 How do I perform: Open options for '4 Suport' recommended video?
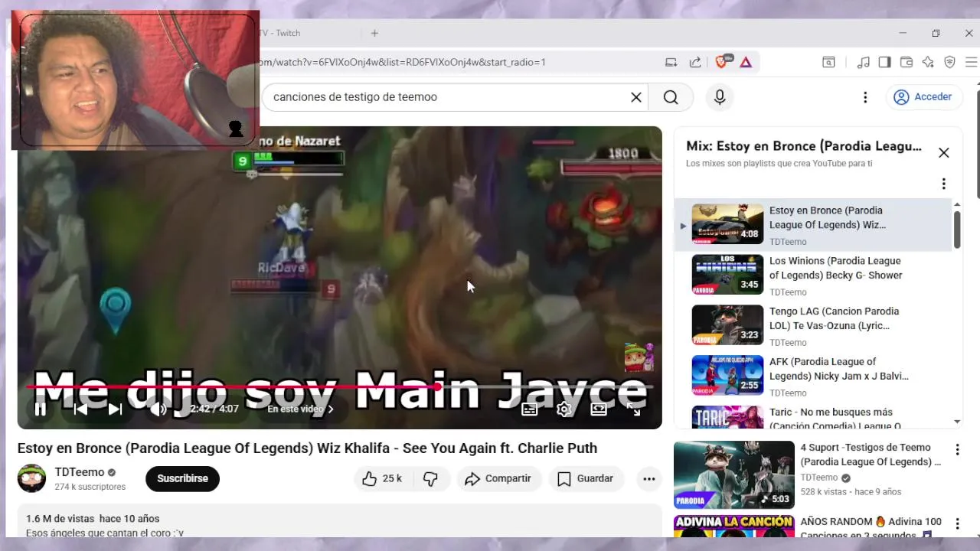click(957, 450)
